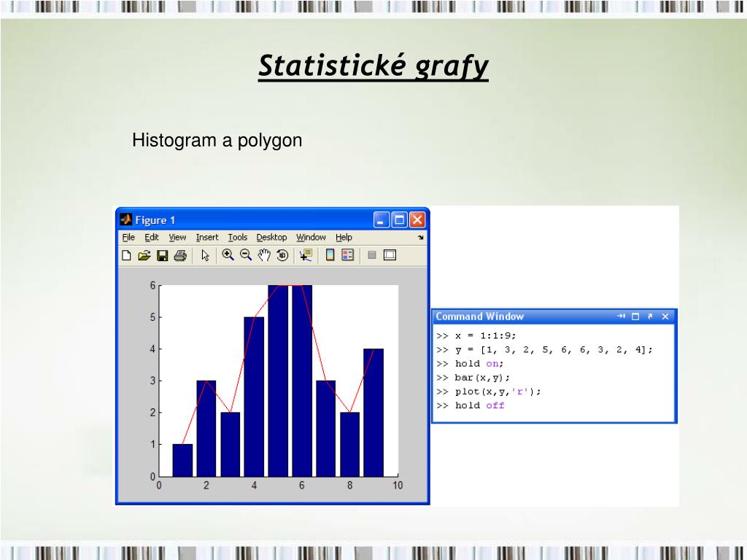Select the Rotate 3D tool
This screenshot has width=747, height=560.
coord(282,255)
